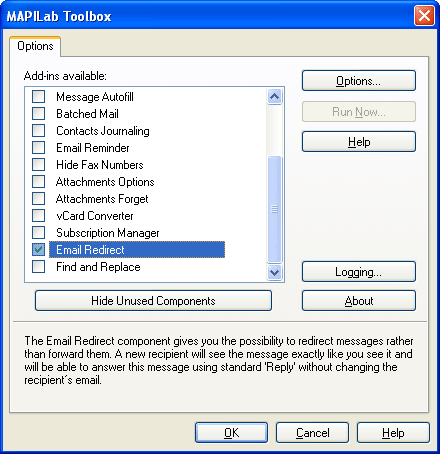
Task: Confirm with the OK button
Action: click(x=231, y=433)
